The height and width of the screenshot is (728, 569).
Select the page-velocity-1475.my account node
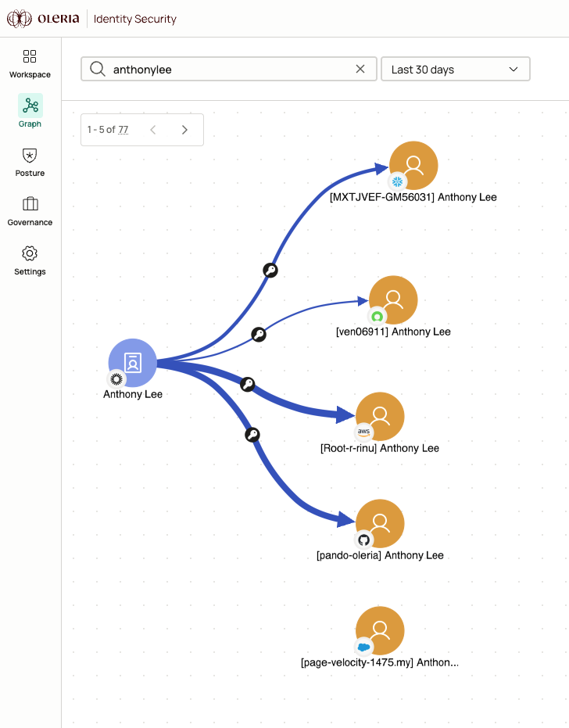(x=380, y=630)
